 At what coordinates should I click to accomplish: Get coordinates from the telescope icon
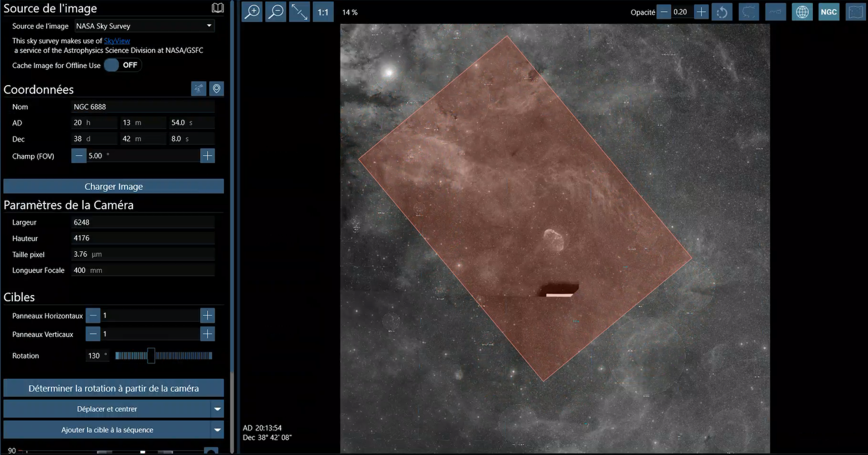[x=199, y=89]
